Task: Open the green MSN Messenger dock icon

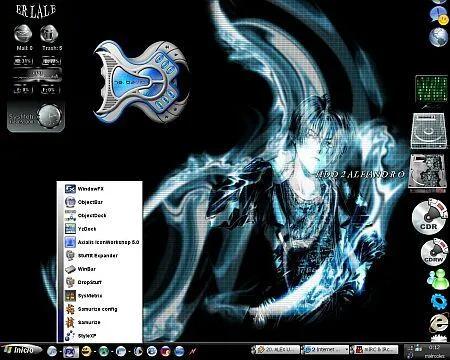Action: coord(437,279)
